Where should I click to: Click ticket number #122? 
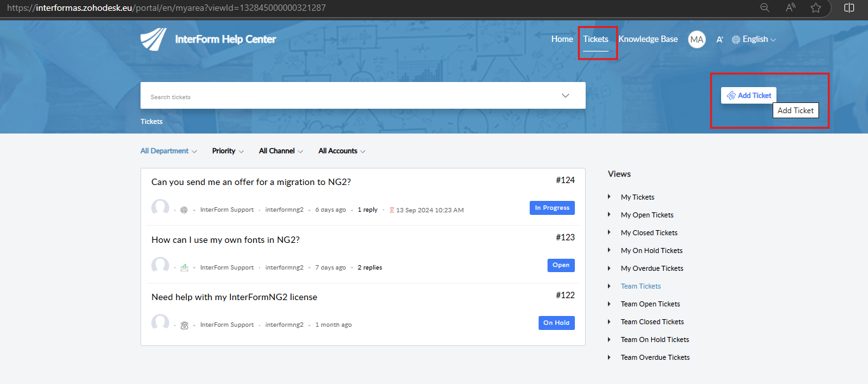click(565, 295)
